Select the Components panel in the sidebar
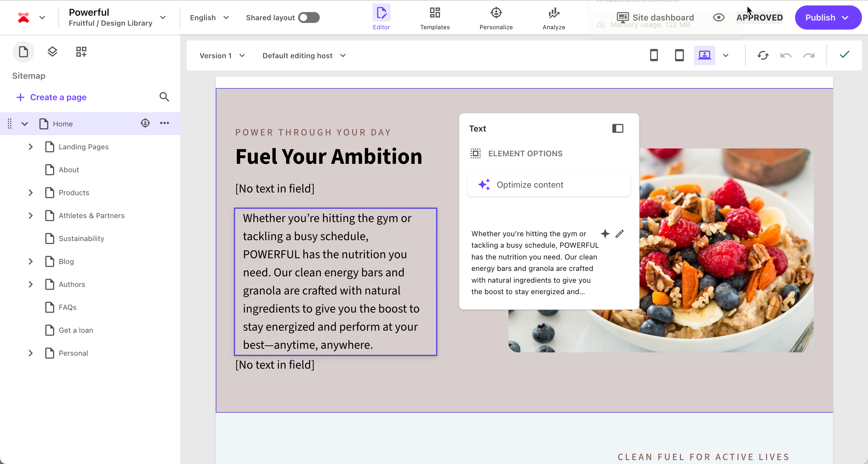The image size is (868, 464). coord(81,52)
